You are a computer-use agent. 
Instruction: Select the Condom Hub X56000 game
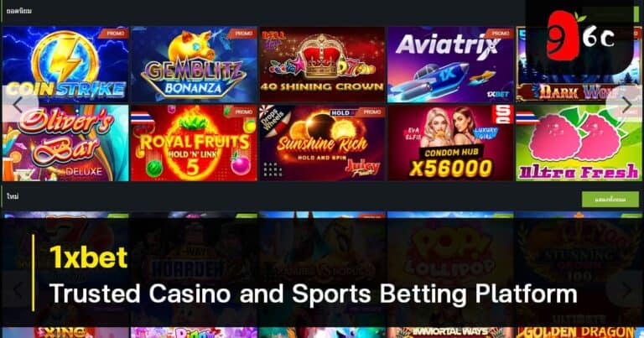(x=450, y=143)
